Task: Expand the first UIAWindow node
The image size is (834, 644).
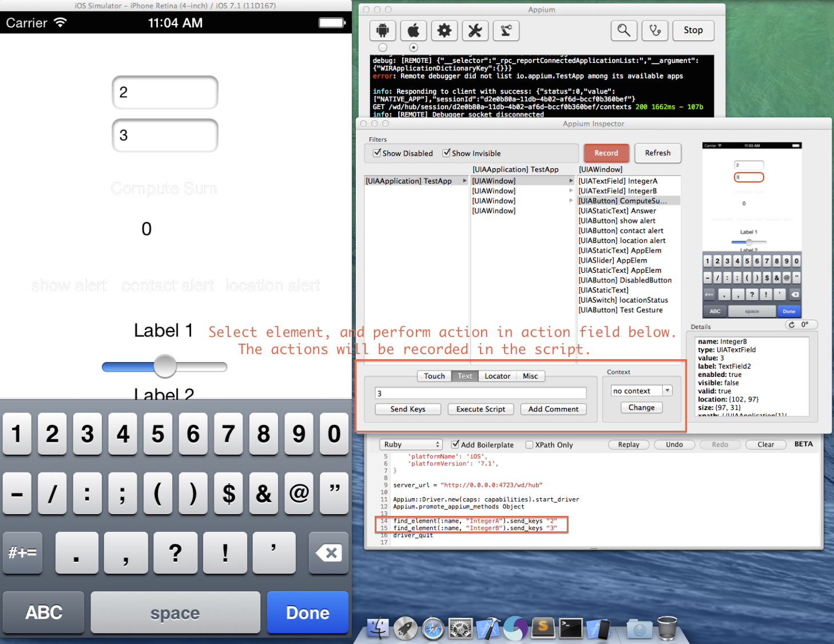Action: 571,181
